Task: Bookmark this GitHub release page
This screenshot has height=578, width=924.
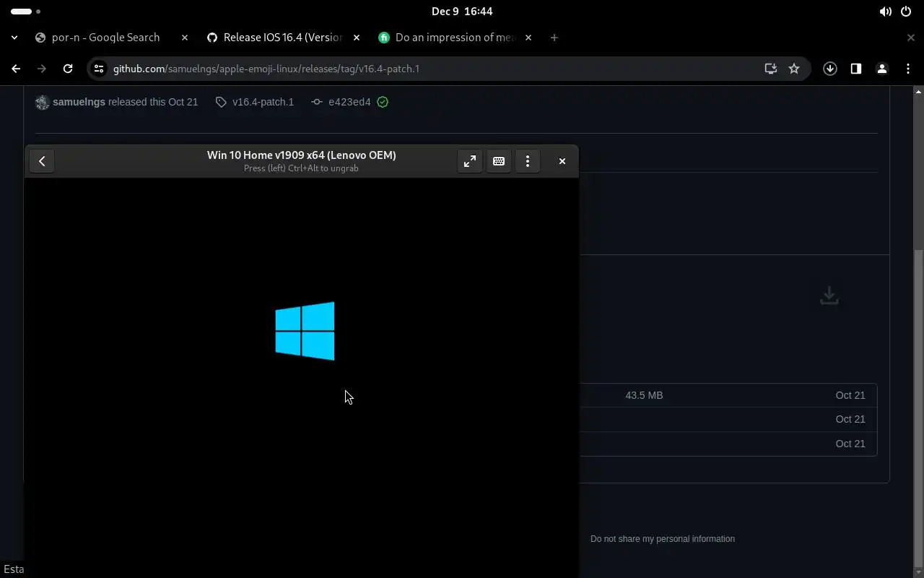Action: pos(794,69)
